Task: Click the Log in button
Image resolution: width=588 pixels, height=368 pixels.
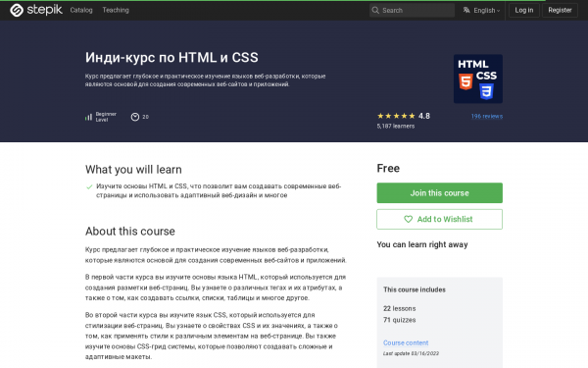Action: [524, 10]
